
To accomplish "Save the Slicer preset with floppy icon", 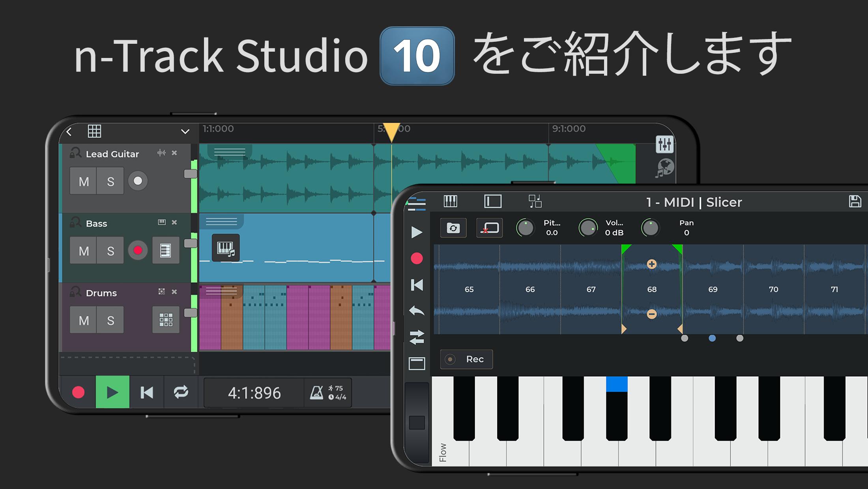I will point(855,202).
